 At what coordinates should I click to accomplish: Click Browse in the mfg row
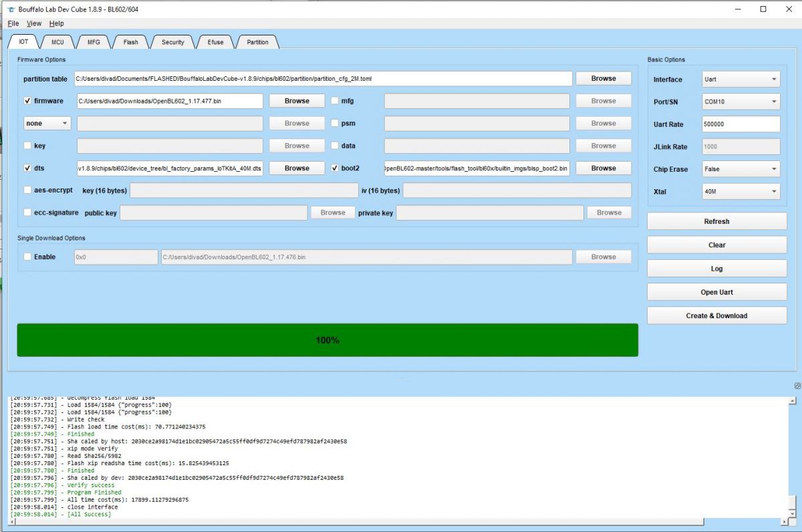pos(604,101)
